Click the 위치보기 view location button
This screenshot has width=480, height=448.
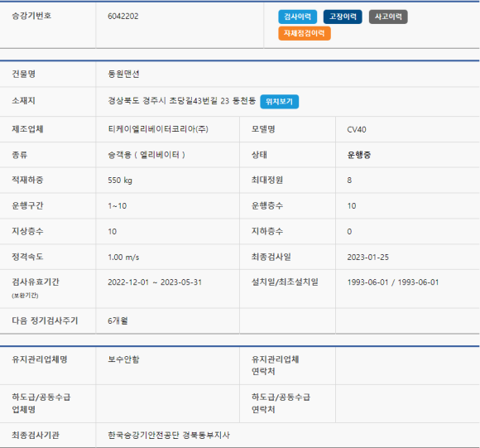(x=279, y=102)
